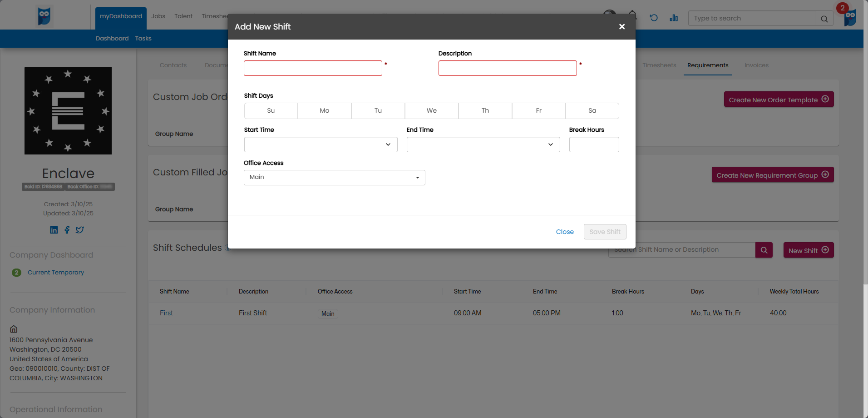This screenshot has width=868, height=418.
Task: Open the Jobs menu item
Action: pos(158,16)
